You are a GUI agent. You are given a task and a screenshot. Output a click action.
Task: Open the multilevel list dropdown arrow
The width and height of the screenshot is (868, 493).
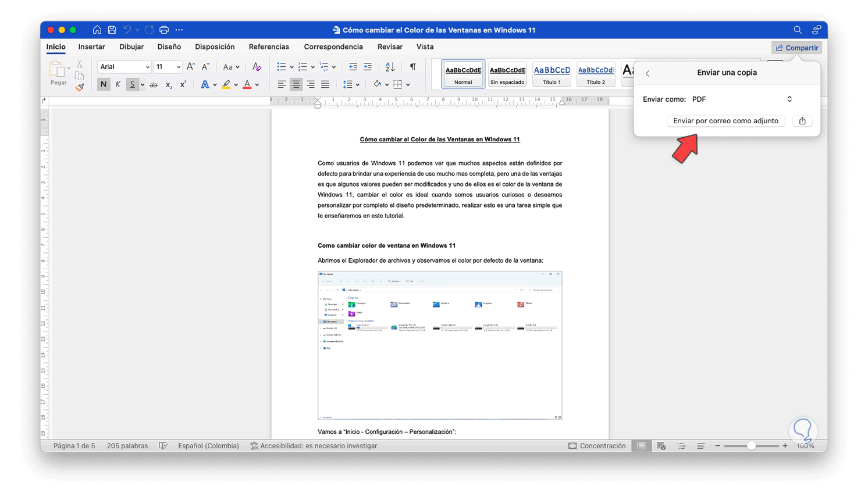click(x=334, y=67)
